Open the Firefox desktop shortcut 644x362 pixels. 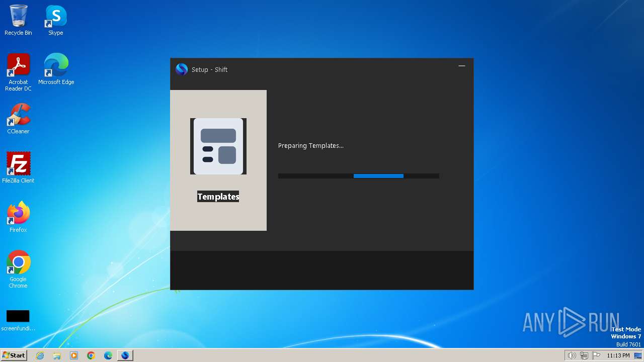[x=18, y=217]
